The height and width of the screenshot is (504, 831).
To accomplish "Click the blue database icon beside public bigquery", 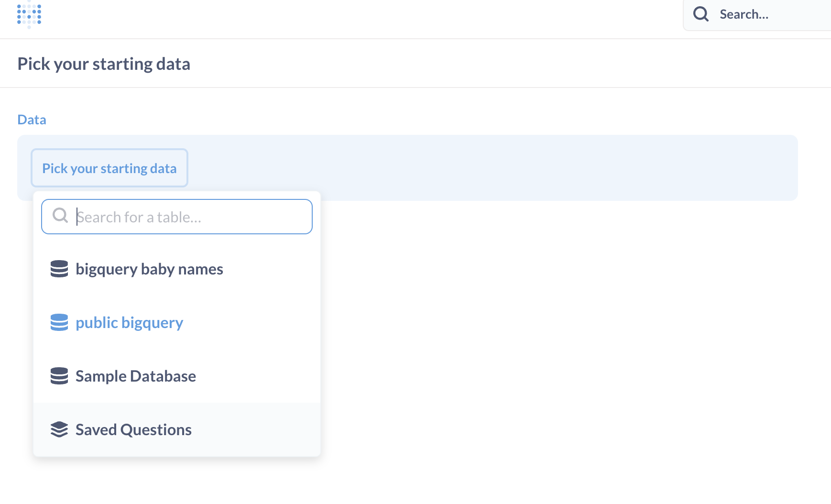I will point(59,322).
